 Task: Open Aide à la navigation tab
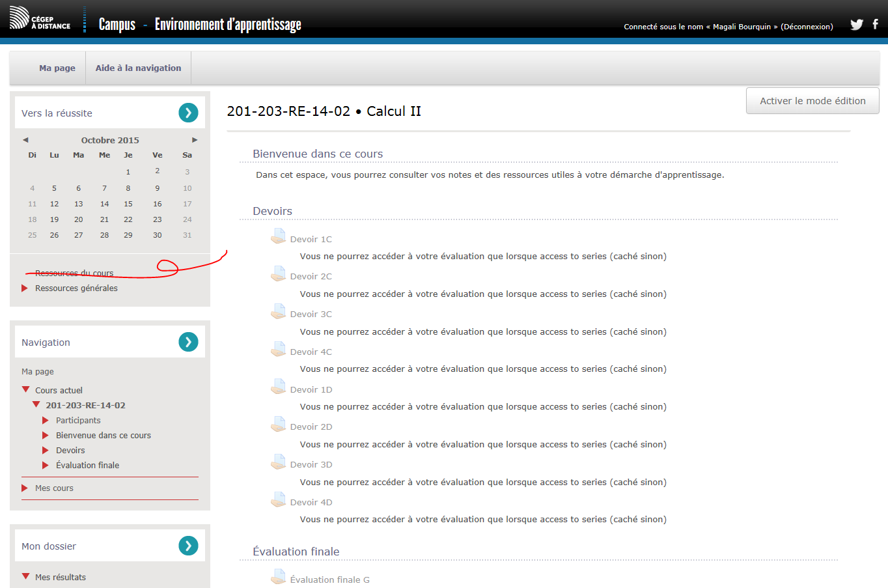click(x=138, y=68)
